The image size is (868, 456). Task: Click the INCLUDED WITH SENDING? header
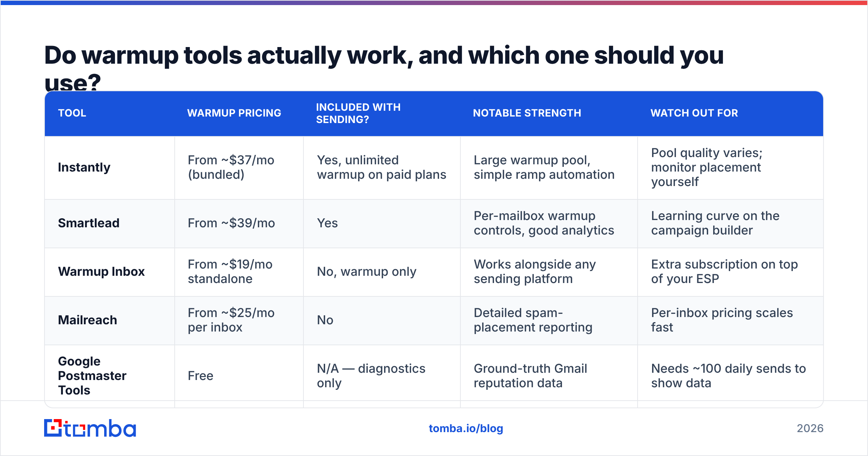(x=358, y=113)
